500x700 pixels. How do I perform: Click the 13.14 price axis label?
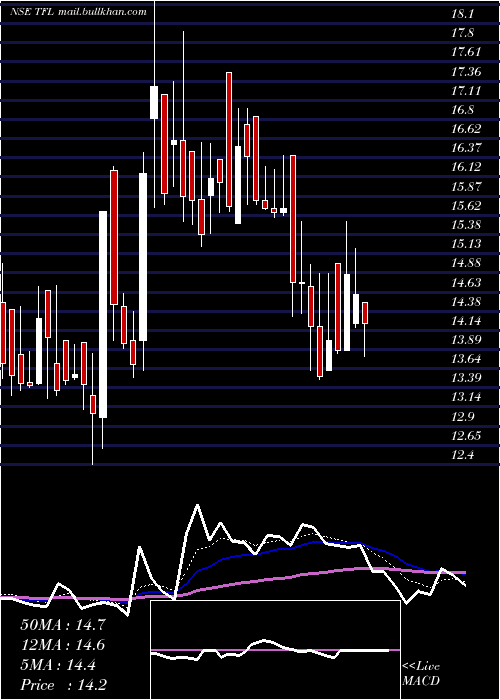(466, 397)
